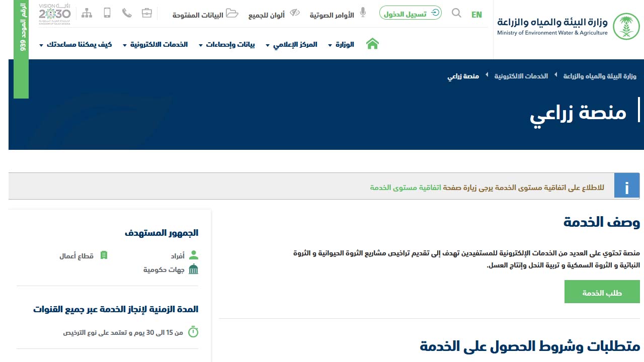Click تسجيل الدخول login button
644x362 pixels.
pyautogui.click(x=411, y=13)
